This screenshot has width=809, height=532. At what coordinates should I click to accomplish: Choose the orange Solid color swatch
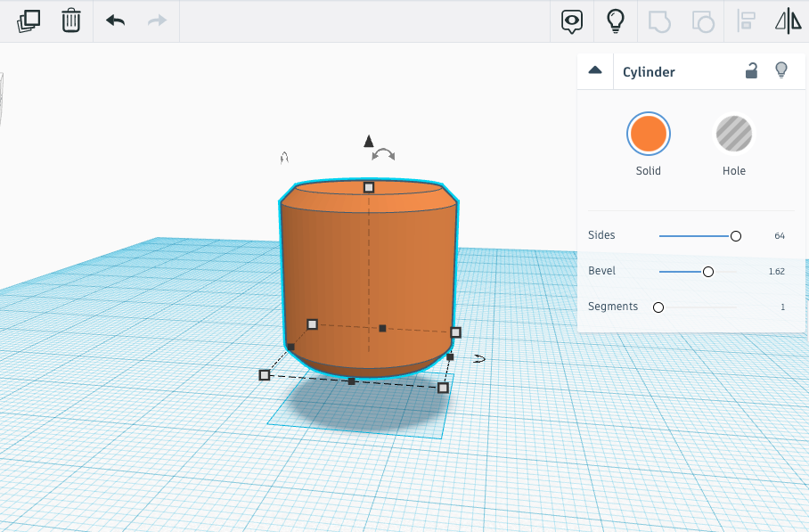648,135
